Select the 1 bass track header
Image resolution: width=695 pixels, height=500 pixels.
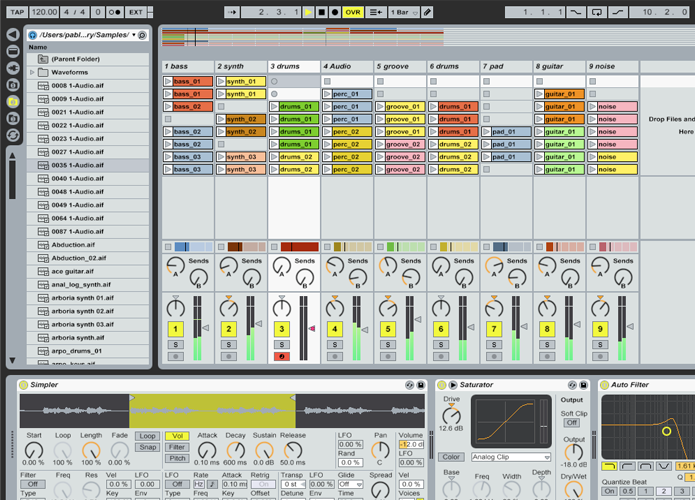tap(187, 66)
